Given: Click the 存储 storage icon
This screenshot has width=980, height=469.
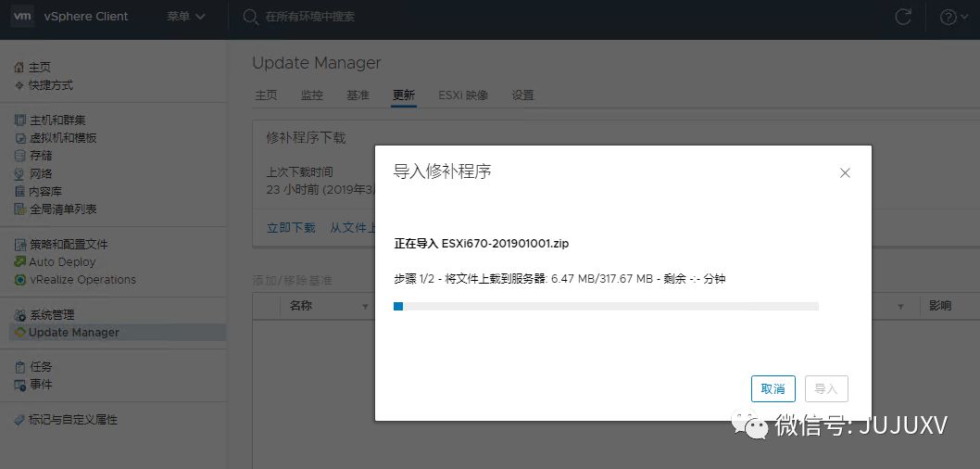Looking at the screenshot, I should pyautogui.click(x=20, y=156).
